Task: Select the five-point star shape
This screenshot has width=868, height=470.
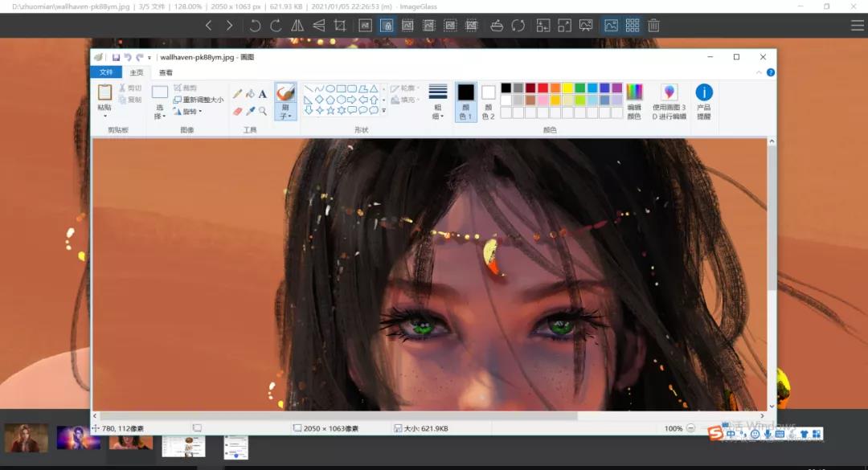Action: click(x=330, y=110)
